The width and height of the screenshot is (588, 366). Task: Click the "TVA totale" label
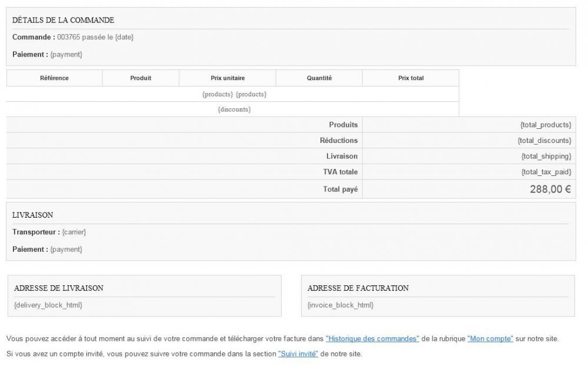[x=340, y=172]
